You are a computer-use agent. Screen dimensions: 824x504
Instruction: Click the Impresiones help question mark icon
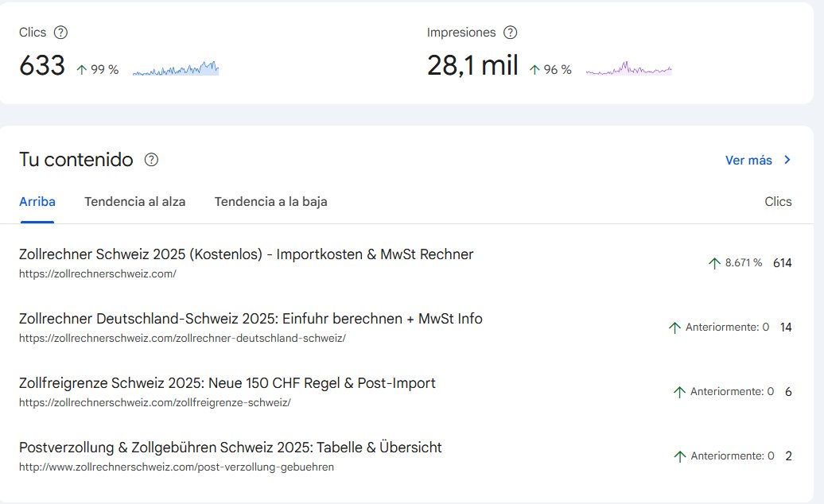511,33
